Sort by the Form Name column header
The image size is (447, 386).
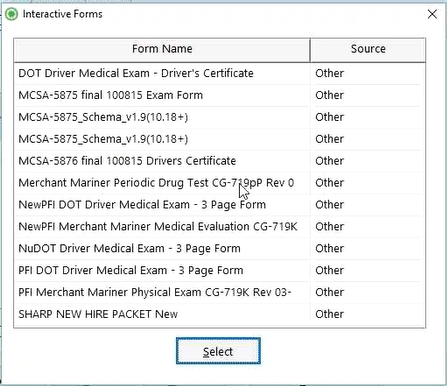162,50
